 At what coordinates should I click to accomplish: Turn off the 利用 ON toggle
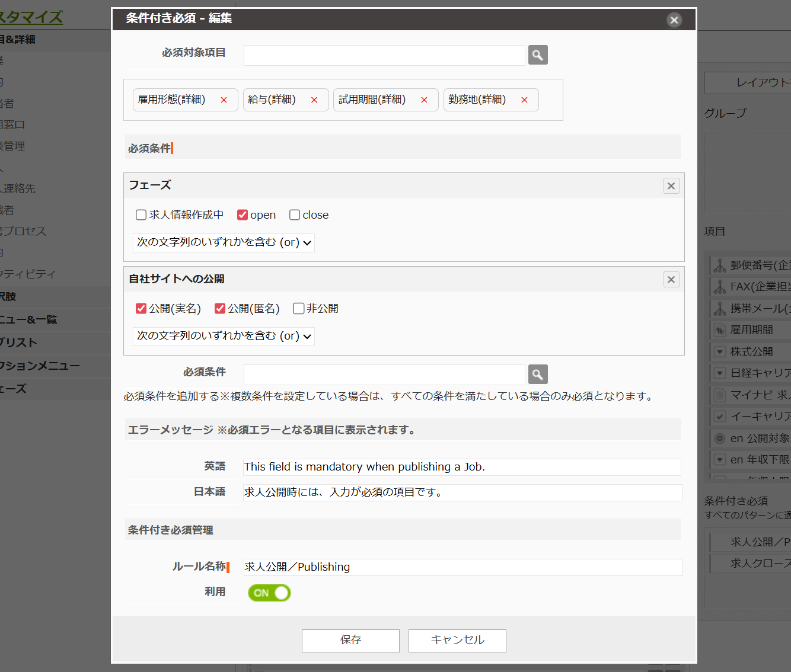269,593
